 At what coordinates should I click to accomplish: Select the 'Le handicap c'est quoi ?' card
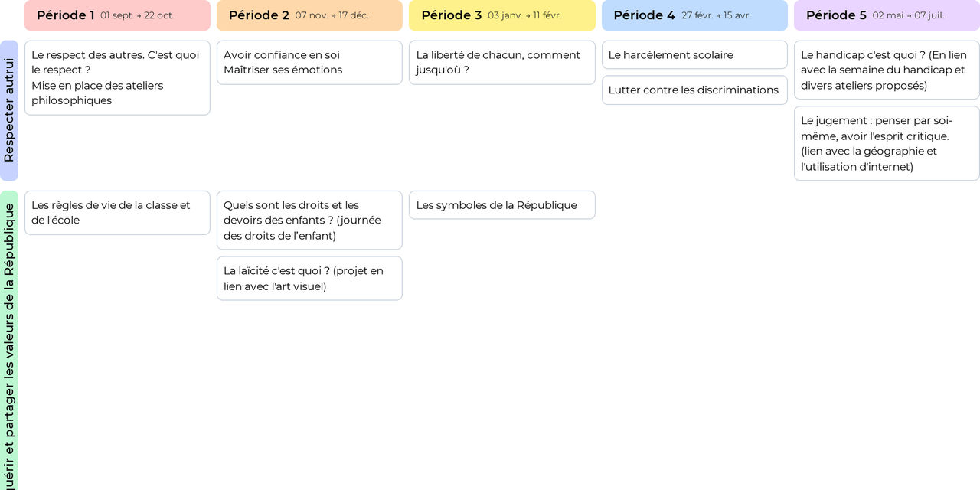pos(887,70)
